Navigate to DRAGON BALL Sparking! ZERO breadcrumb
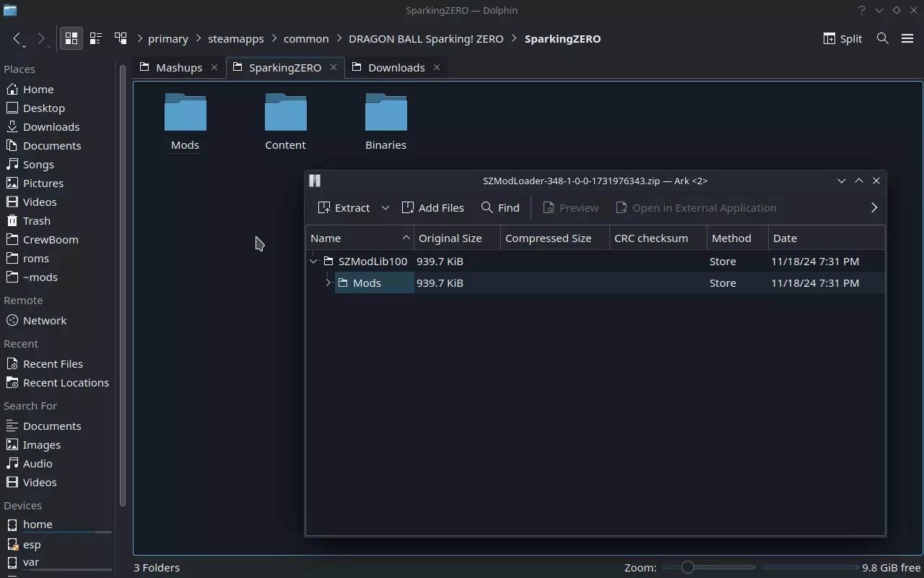The height and width of the screenshot is (578, 924). pyautogui.click(x=426, y=38)
